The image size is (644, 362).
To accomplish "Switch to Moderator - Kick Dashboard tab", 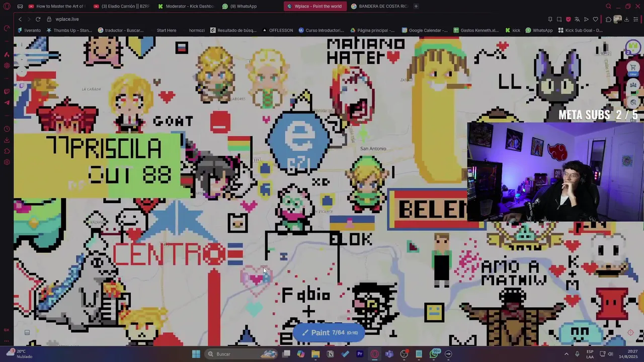I will coord(185,6).
